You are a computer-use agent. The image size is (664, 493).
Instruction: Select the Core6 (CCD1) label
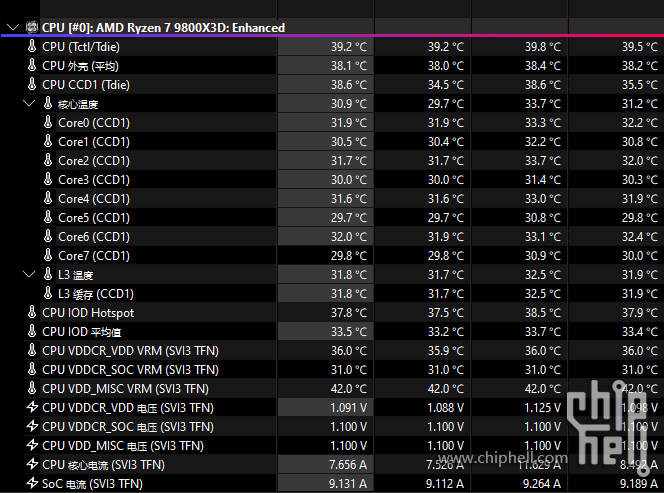click(94, 237)
